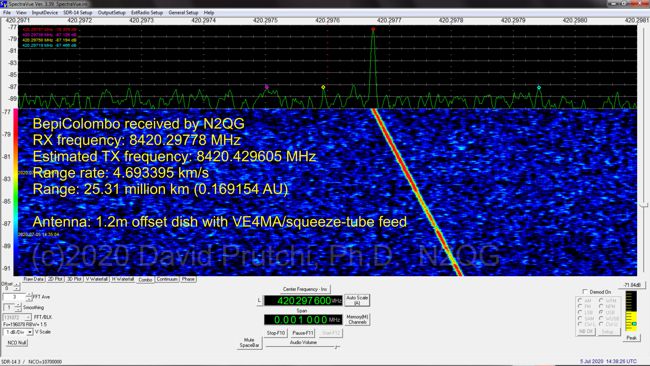Click the L lock button beside frequency

[x=260, y=300]
